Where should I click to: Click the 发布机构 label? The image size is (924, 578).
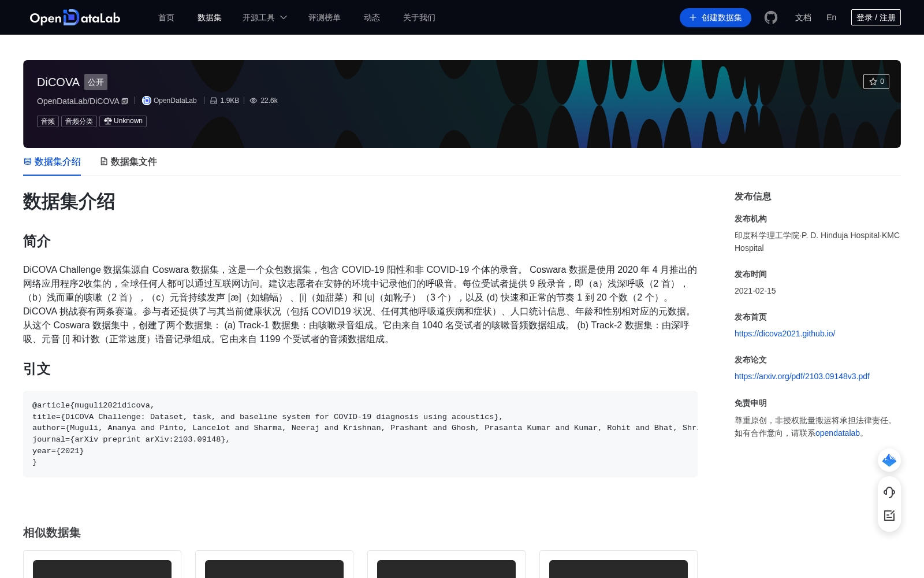[751, 219]
